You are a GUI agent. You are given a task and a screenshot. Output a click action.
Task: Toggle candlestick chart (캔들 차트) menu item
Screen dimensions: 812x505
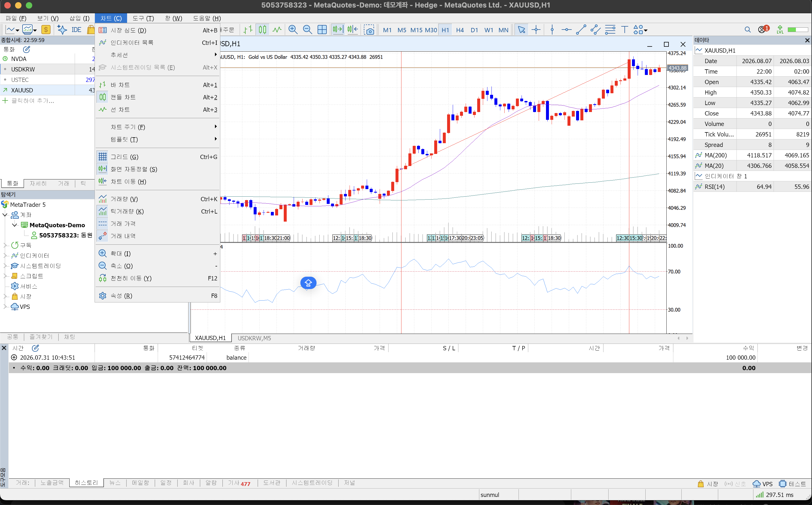(x=157, y=97)
